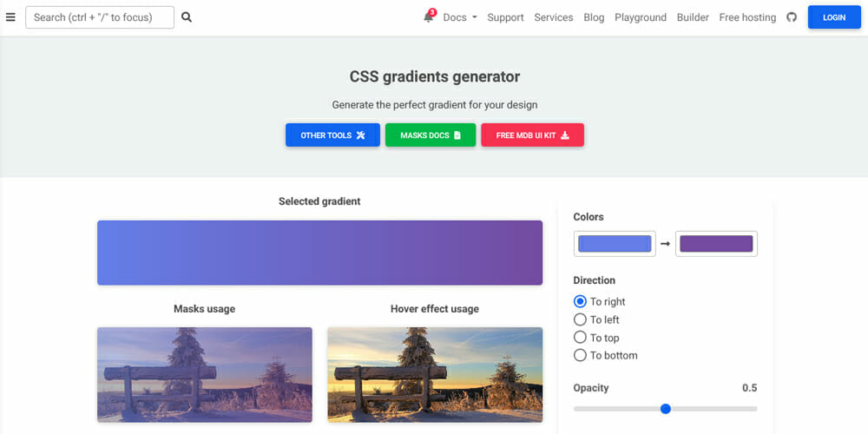This screenshot has height=434, width=868.
Task: Open the second purple gradient color swatch
Action: point(716,244)
